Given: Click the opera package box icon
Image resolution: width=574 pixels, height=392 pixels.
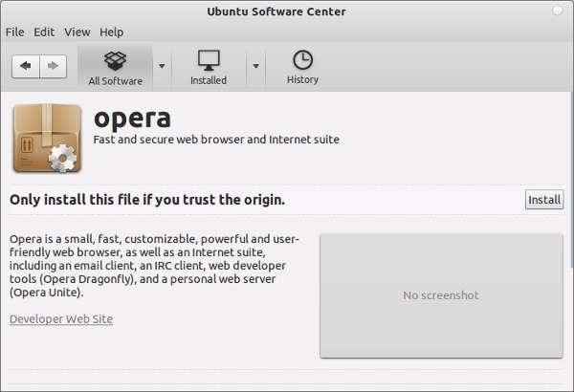Looking at the screenshot, I should pyautogui.click(x=47, y=139).
